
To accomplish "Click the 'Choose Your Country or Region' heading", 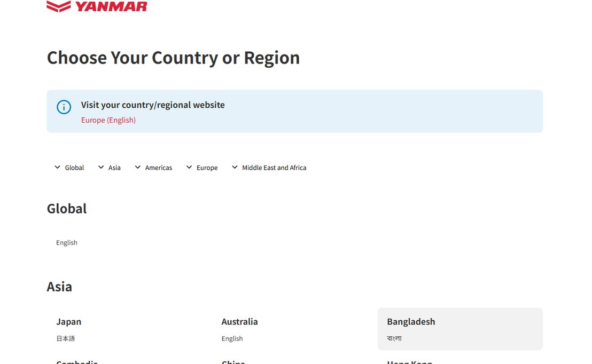I will 173,58.
